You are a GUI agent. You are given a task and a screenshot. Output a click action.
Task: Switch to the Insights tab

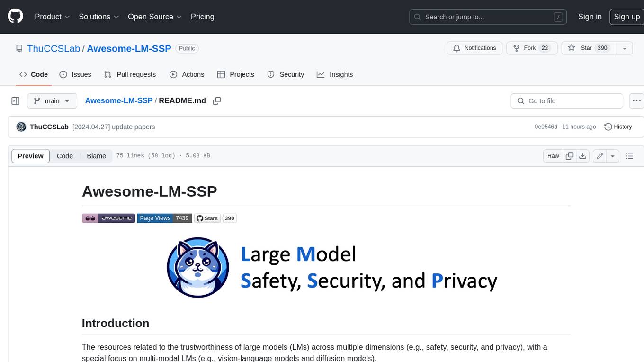[335, 74]
